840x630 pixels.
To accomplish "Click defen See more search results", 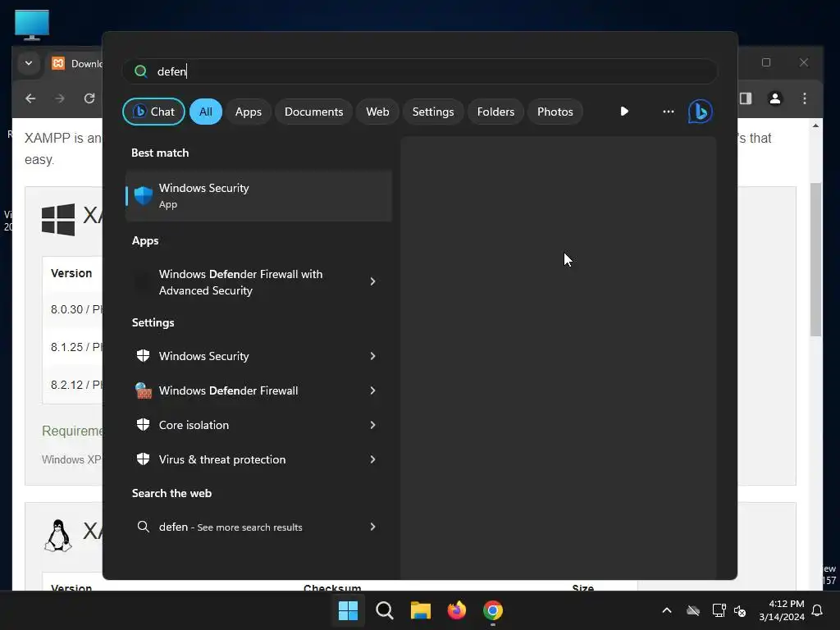I will (x=258, y=527).
